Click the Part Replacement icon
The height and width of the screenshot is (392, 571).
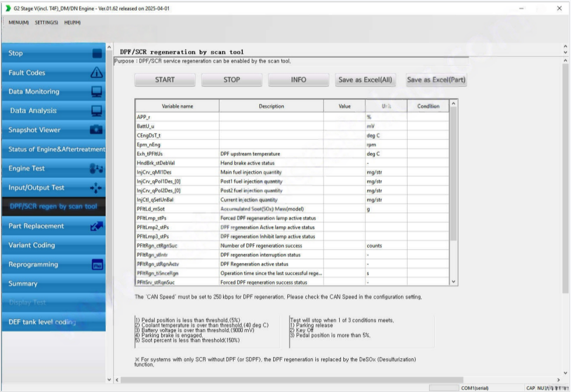click(97, 226)
